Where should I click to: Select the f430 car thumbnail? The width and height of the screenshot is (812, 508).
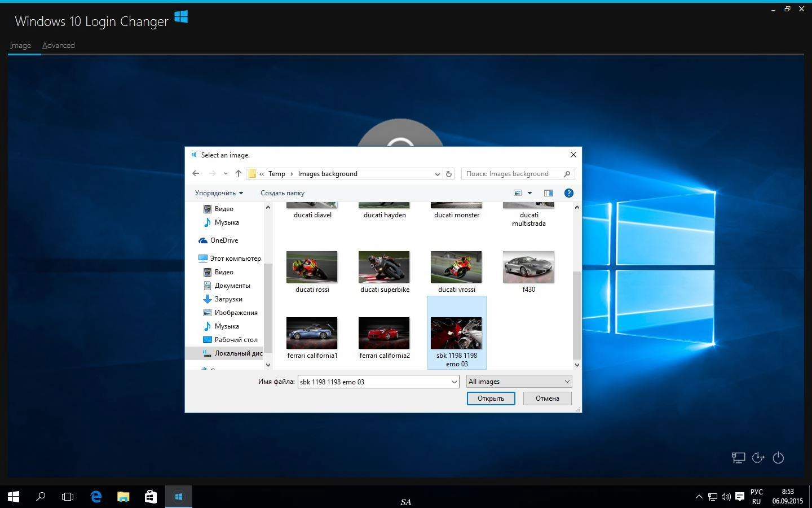tap(528, 267)
